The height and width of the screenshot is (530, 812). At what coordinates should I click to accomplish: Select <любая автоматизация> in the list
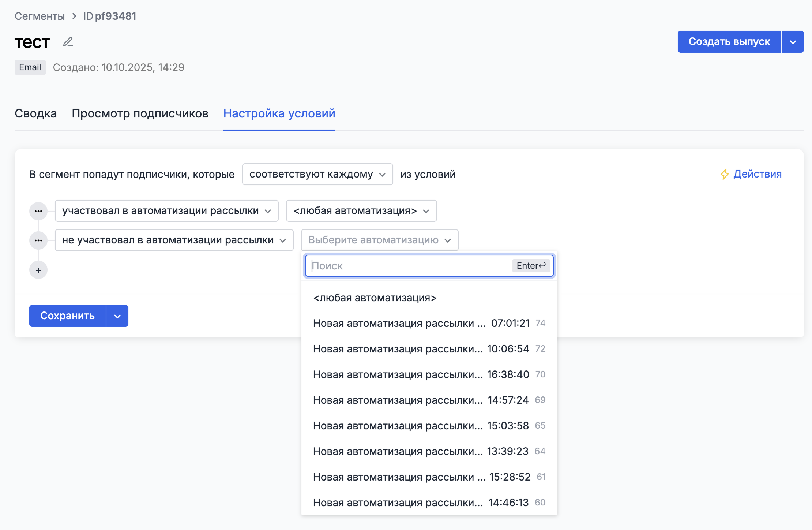(375, 298)
